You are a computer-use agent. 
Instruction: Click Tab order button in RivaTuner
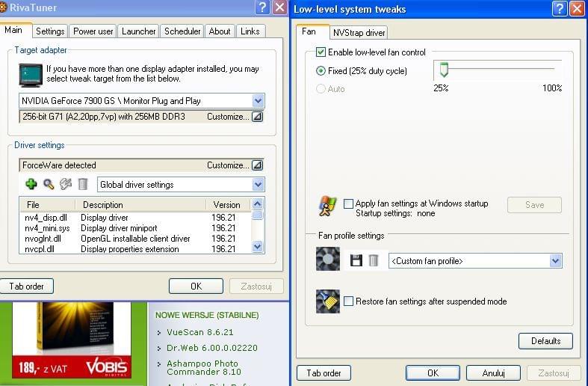pos(26,286)
